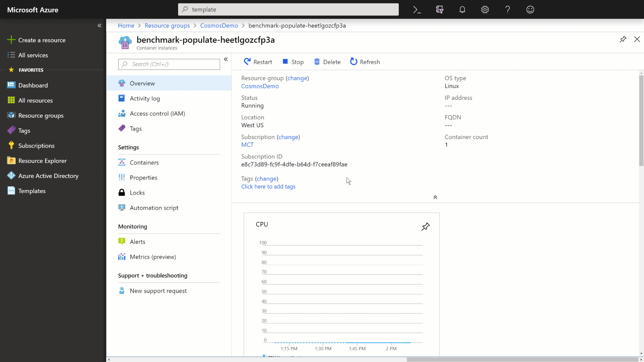The image size is (644, 362).
Task: Open Metrics (preview) menu item
Action: [153, 257]
